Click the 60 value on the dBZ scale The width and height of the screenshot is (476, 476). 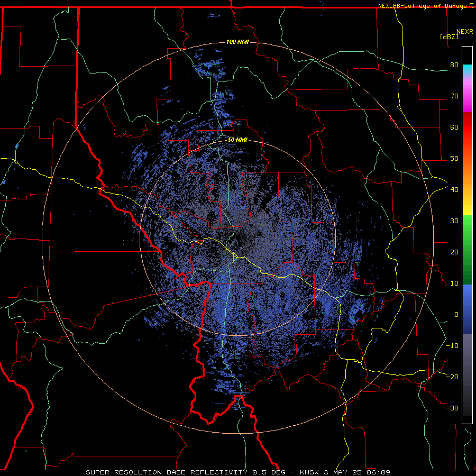(x=454, y=127)
